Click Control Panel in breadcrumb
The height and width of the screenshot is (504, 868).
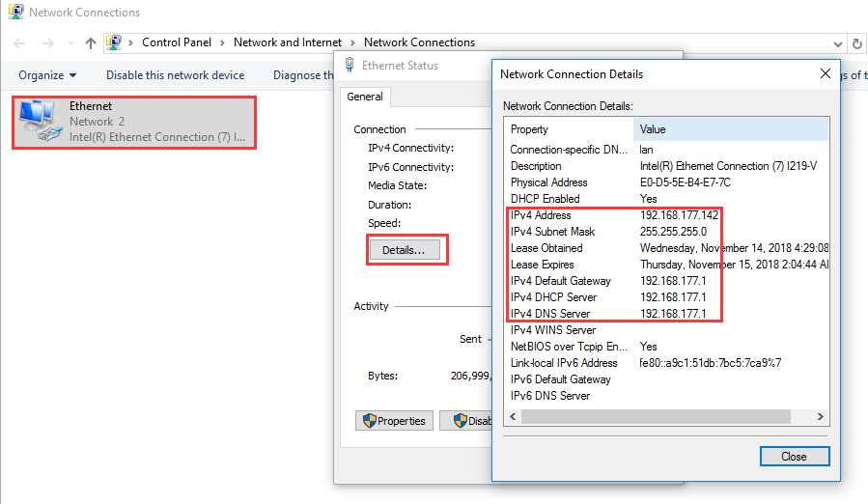(177, 42)
